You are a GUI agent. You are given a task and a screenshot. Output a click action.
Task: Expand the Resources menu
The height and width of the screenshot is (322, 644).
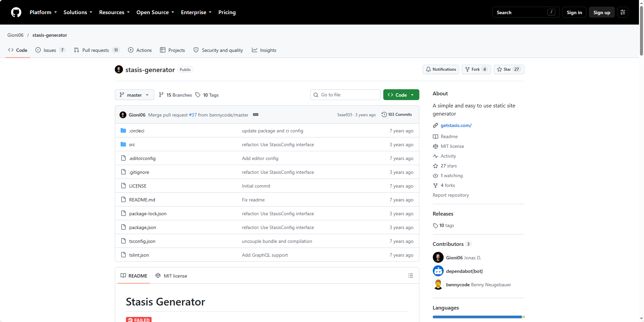pyautogui.click(x=114, y=12)
